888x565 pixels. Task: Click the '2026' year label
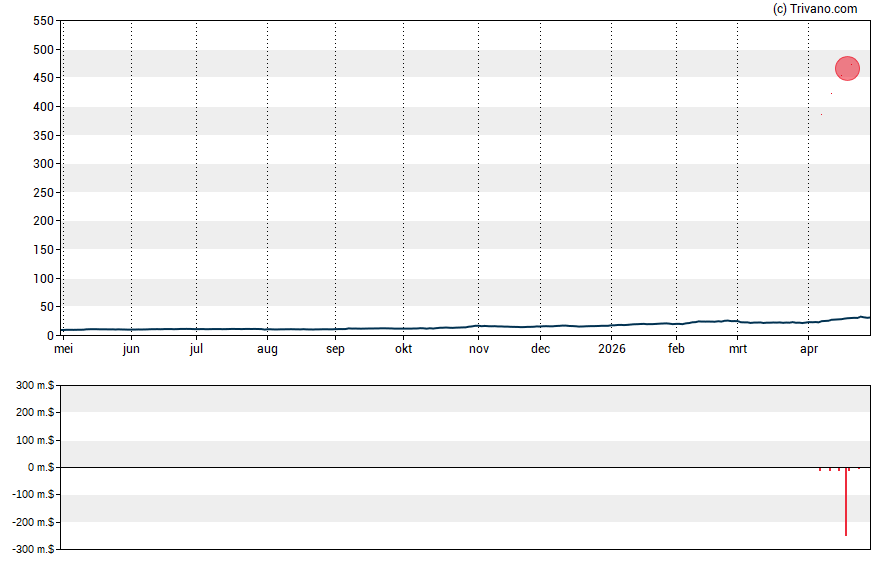click(x=611, y=349)
